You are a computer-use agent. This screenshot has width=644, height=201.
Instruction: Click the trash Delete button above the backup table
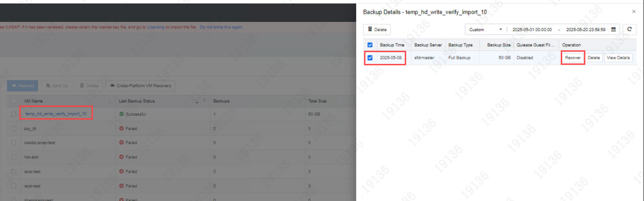tap(377, 29)
